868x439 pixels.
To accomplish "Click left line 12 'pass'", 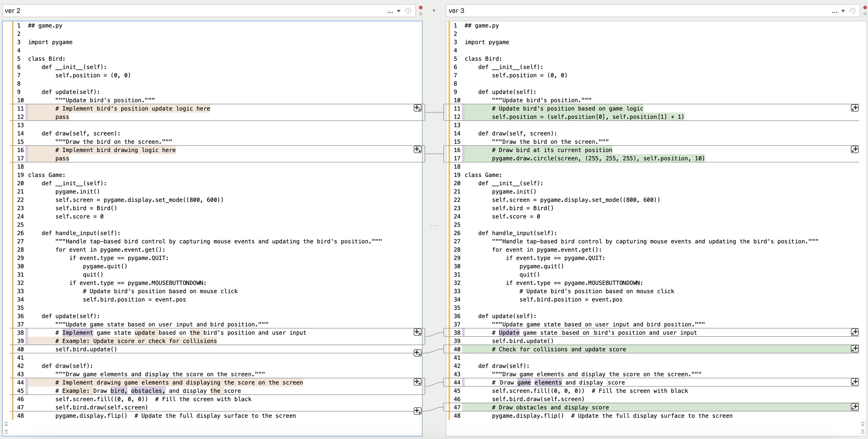I will click(x=62, y=117).
